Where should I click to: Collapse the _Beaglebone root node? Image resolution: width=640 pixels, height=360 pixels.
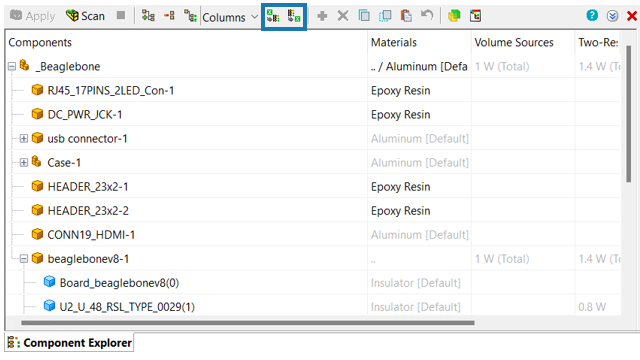12,66
